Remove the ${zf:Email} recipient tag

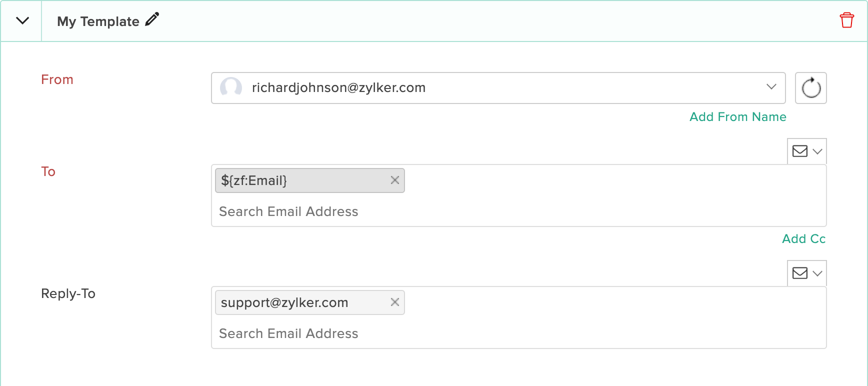[395, 180]
